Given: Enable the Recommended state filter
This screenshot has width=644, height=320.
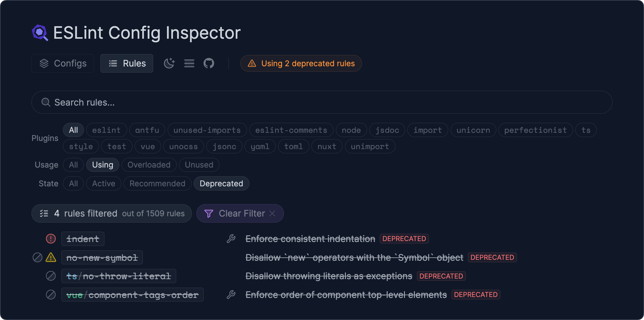Looking at the screenshot, I should pos(157,183).
